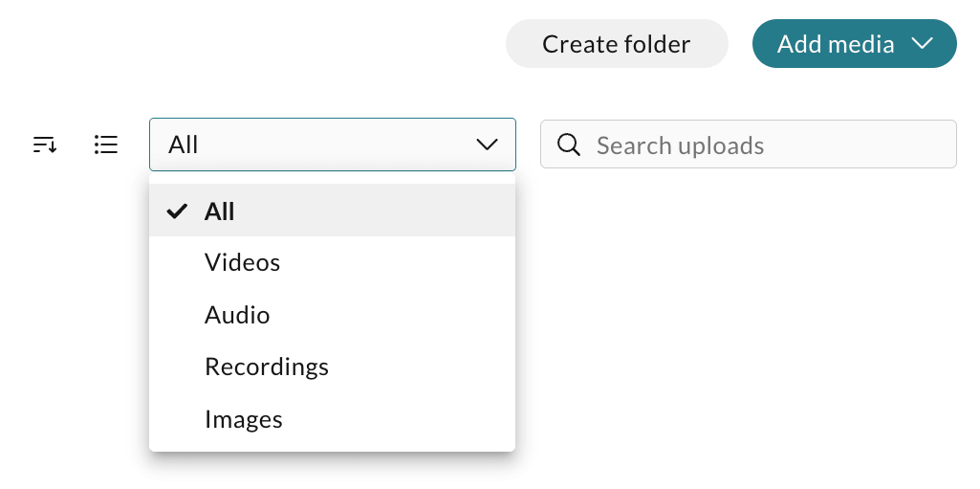This screenshot has height=489, width=980.
Task: Collapse the All media type dropdown
Action: pyautogui.click(x=333, y=144)
